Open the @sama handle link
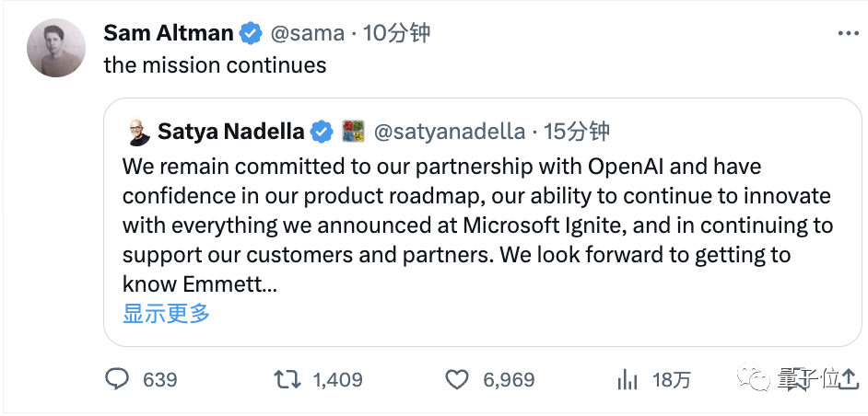Screen dimensions: 868x416 (x=307, y=34)
